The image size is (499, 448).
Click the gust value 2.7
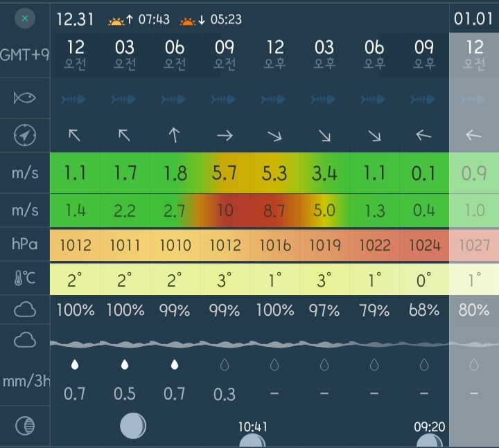point(175,210)
